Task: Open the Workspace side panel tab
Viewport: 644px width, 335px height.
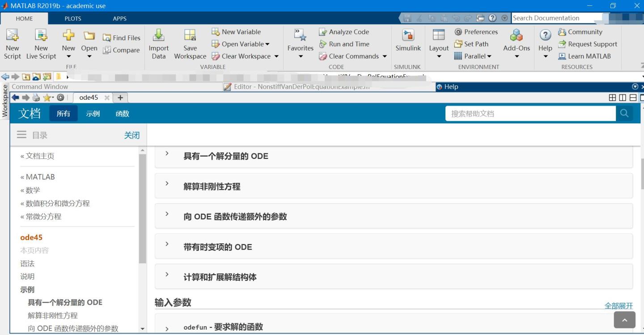Action: 5,102
